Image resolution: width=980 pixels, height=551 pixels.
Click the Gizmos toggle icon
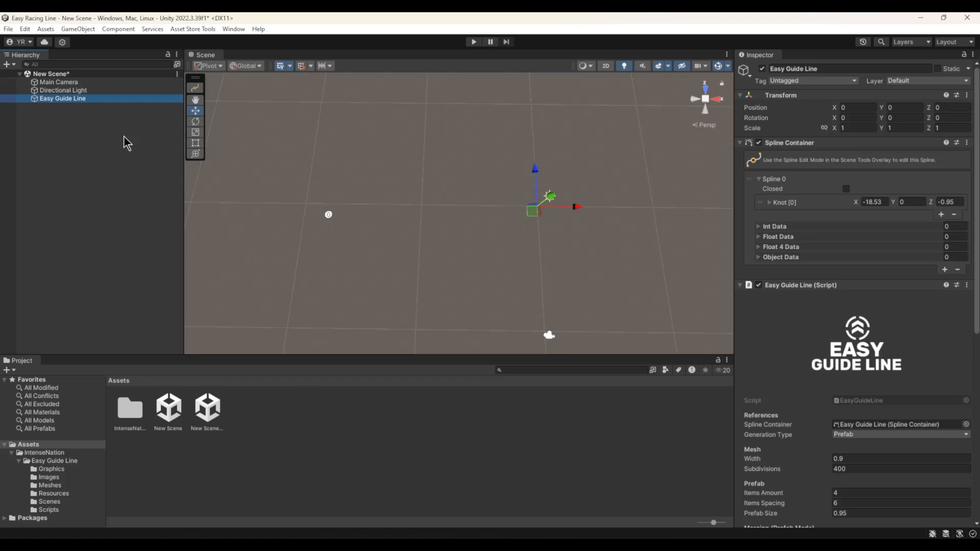tap(718, 66)
